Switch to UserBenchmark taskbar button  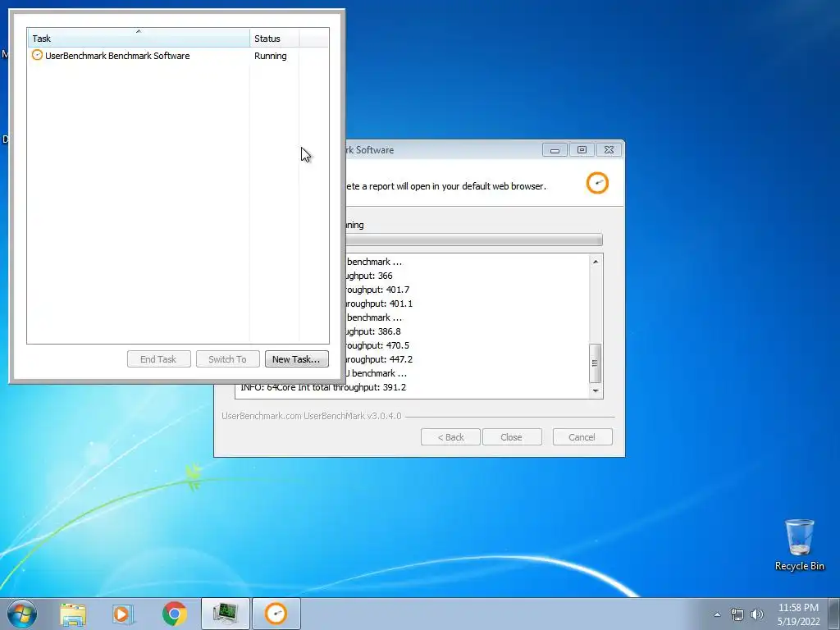point(276,614)
